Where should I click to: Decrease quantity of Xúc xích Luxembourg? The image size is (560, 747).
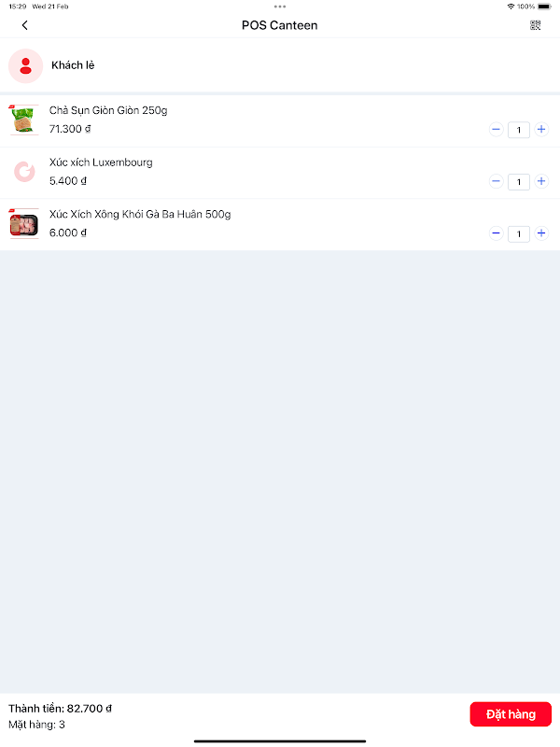497,181
